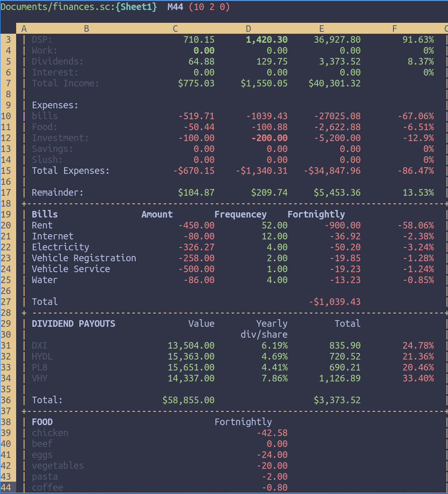Select the Bills section heading

click(x=45, y=215)
